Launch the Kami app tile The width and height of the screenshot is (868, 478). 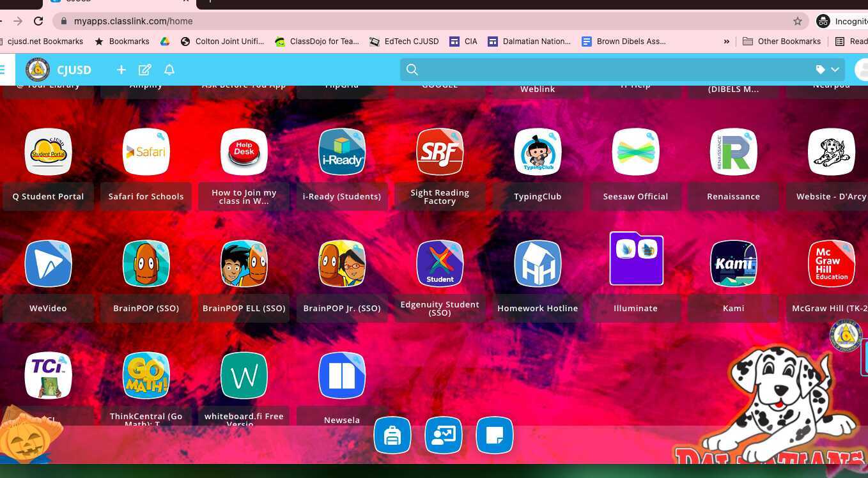[733, 263]
